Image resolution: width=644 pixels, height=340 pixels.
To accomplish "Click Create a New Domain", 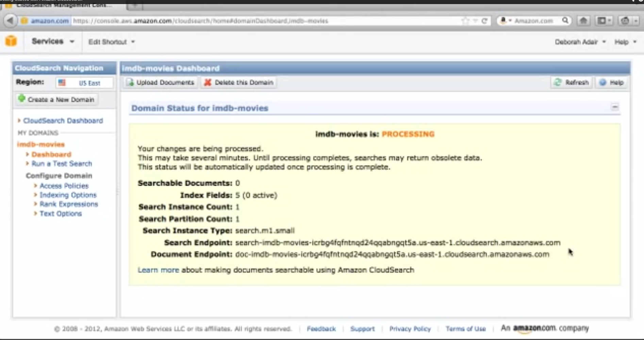I will [57, 99].
